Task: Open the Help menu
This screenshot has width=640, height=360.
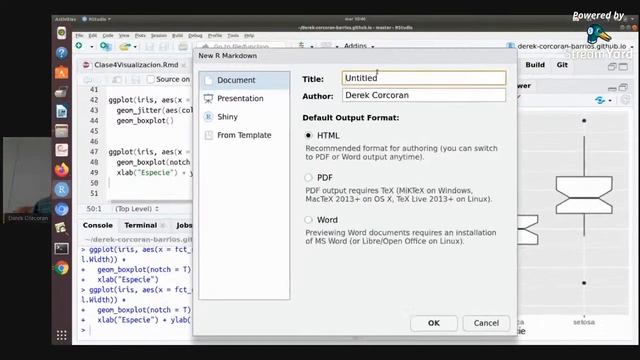Action: click(249, 36)
